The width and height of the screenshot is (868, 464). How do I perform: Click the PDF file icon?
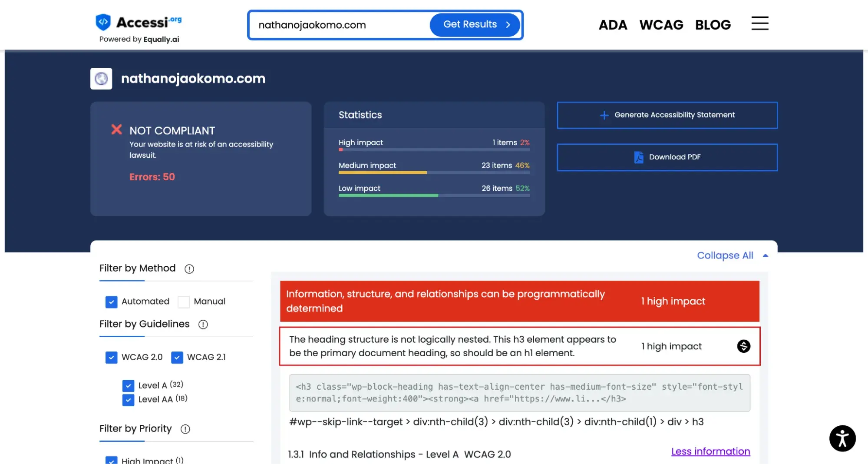click(638, 157)
